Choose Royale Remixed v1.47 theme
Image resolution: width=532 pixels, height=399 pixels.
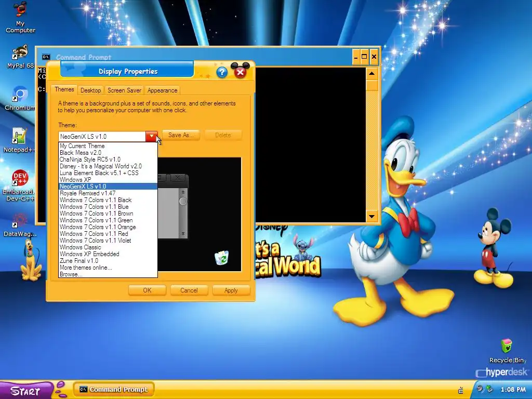coord(108,193)
